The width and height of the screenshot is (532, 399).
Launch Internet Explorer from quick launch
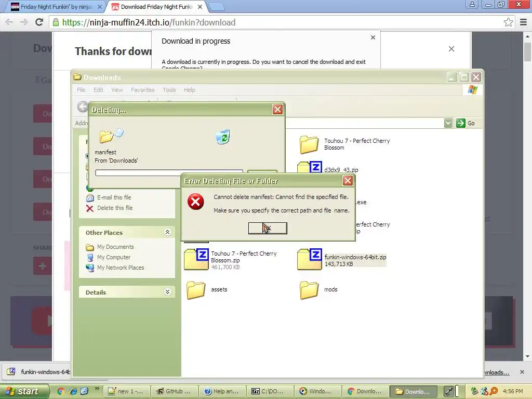click(73, 391)
